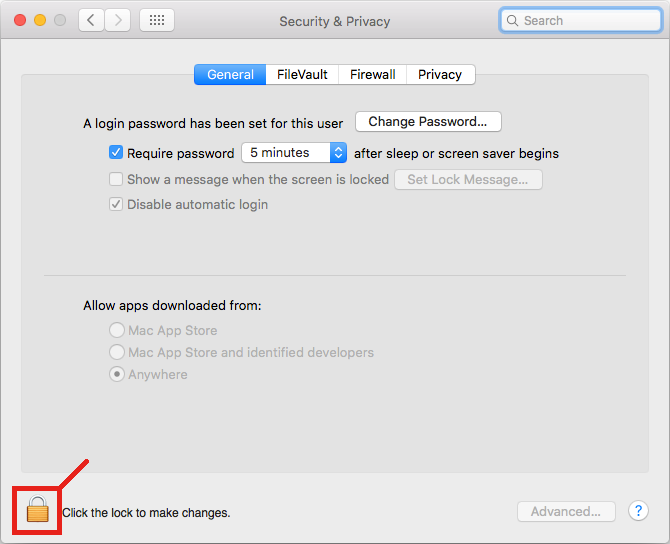Select Mac App Store radio option
Viewport: 670px width, 544px height.
coord(117,331)
